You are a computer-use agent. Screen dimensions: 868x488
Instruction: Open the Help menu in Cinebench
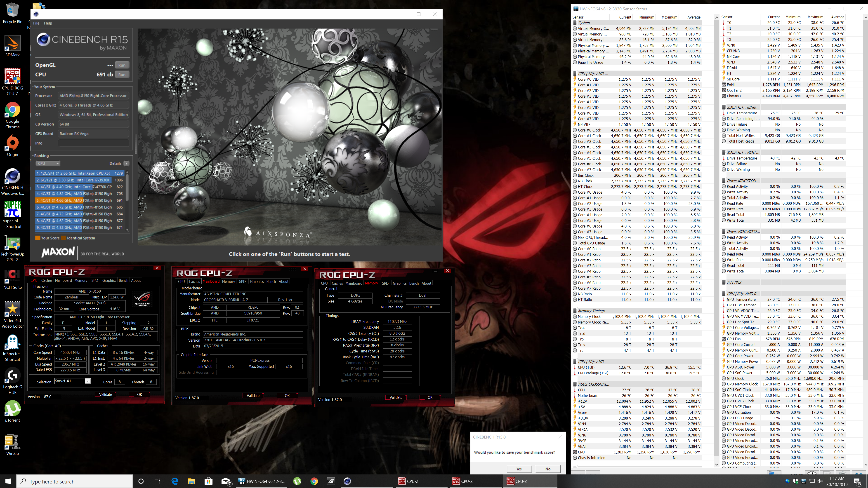click(x=48, y=23)
